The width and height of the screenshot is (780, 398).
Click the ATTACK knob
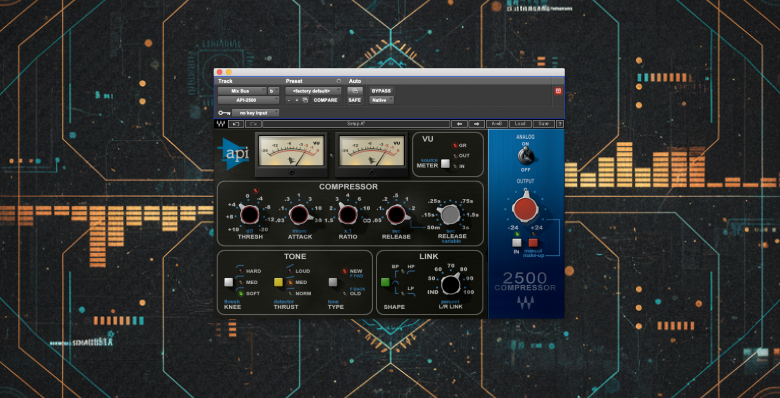(x=299, y=215)
